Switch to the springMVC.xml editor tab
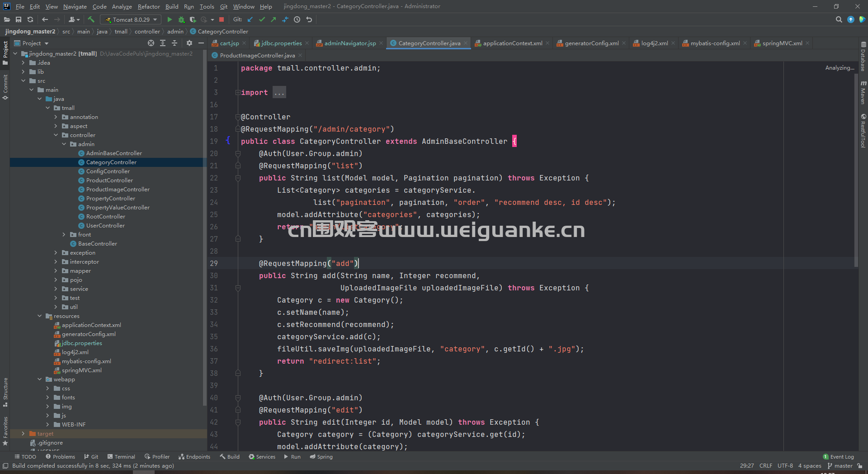868x474 pixels. pyautogui.click(x=782, y=43)
